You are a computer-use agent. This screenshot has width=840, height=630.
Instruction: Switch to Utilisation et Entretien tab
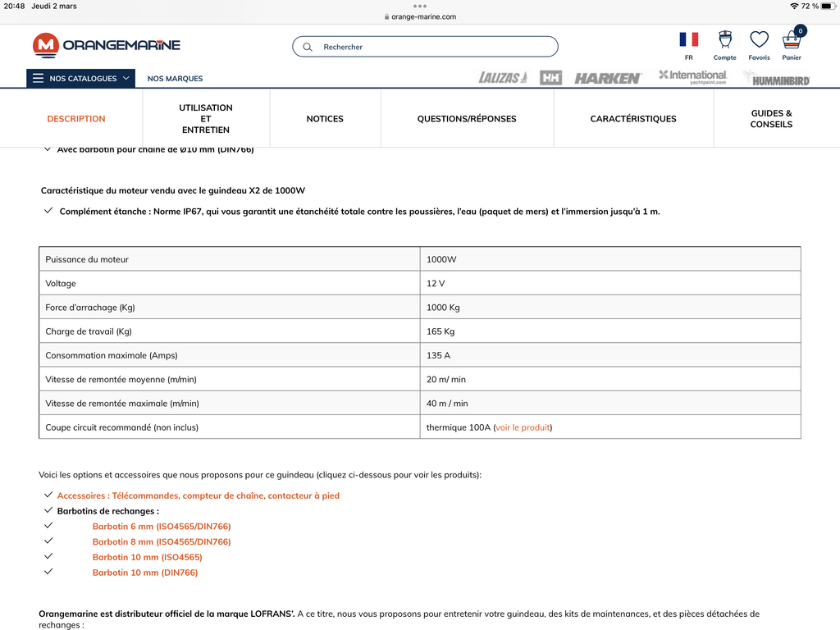point(206,118)
